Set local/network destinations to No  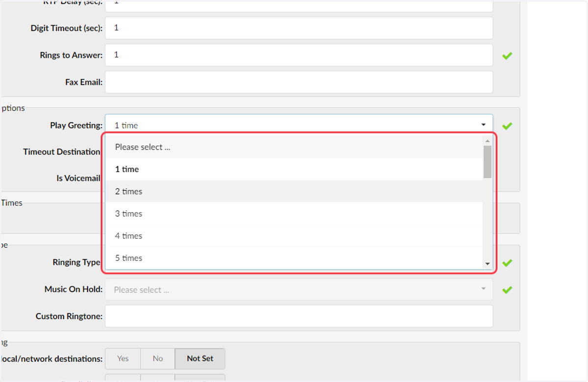pyautogui.click(x=158, y=358)
